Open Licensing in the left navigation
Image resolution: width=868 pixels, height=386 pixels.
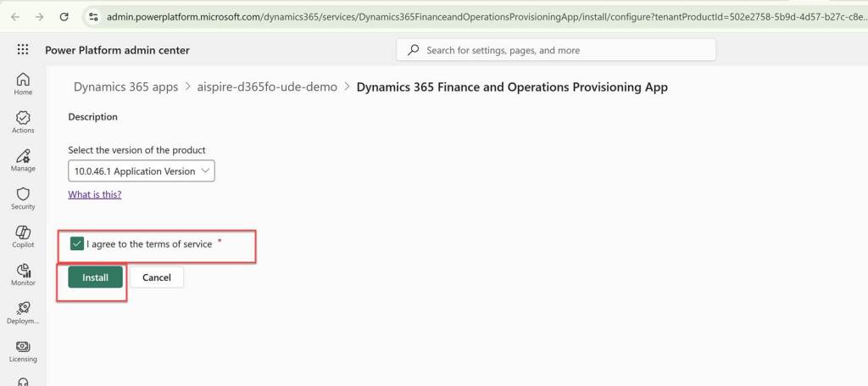[x=23, y=350]
